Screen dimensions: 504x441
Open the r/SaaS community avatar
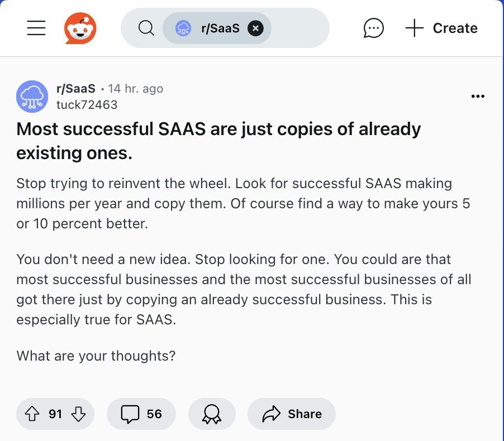[x=32, y=96]
